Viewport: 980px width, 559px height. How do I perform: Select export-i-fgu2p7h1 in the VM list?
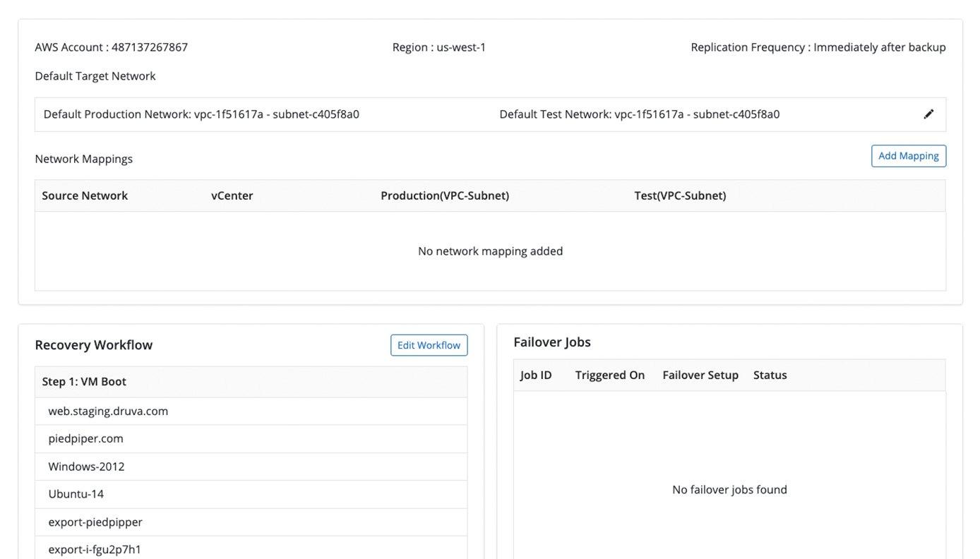pyautogui.click(x=95, y=549)
